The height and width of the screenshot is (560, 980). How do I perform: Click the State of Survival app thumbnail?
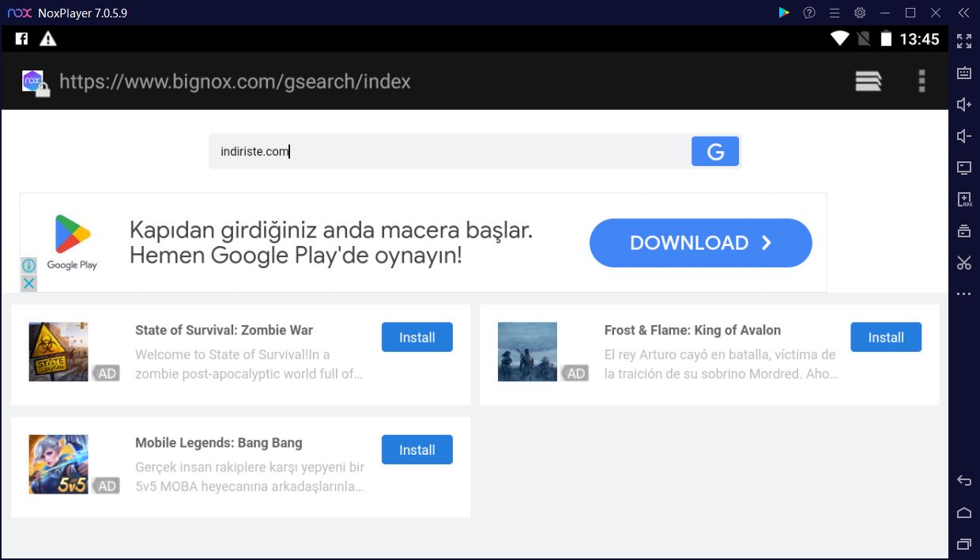(x=58, y=352)
